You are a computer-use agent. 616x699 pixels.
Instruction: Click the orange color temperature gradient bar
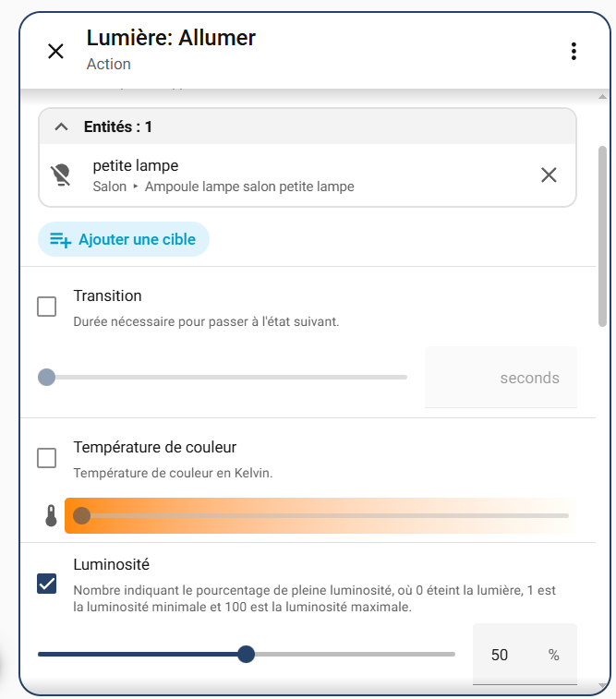[323, 515]
